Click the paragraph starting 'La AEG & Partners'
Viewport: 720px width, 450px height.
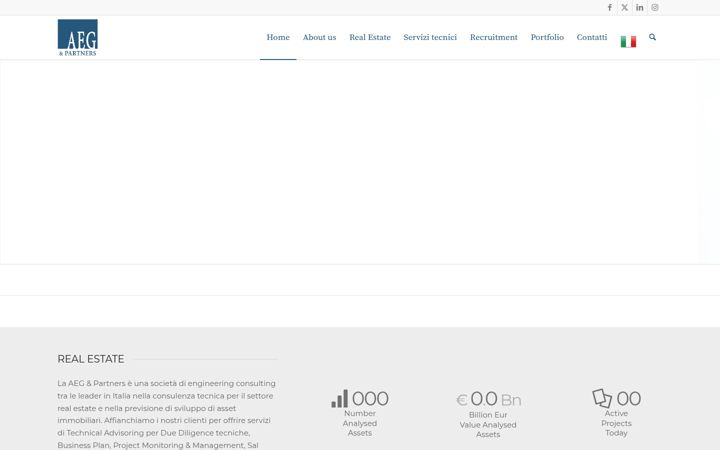[x=167, y=414]
